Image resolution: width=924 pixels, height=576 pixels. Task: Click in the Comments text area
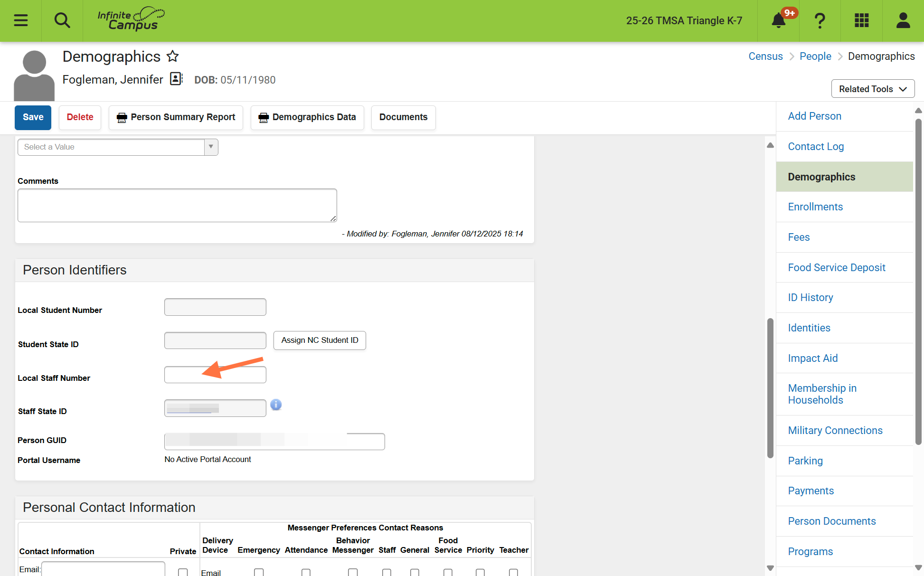(177, 205)
